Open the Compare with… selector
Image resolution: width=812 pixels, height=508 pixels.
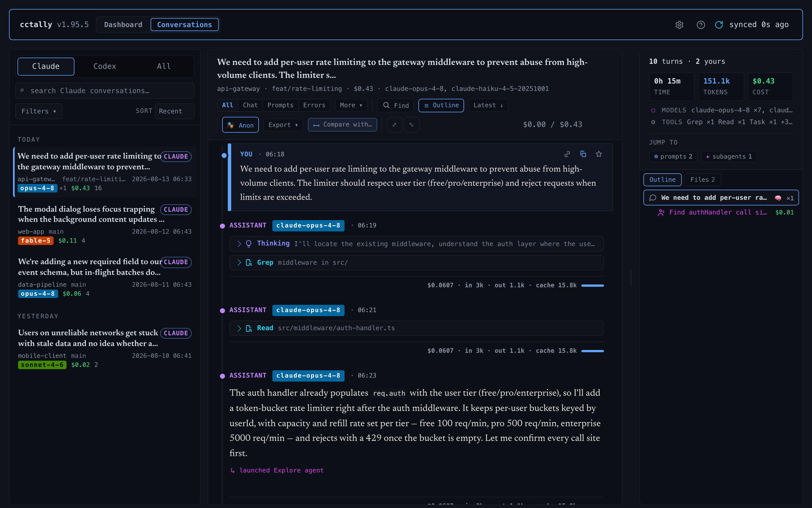point(342,125)
